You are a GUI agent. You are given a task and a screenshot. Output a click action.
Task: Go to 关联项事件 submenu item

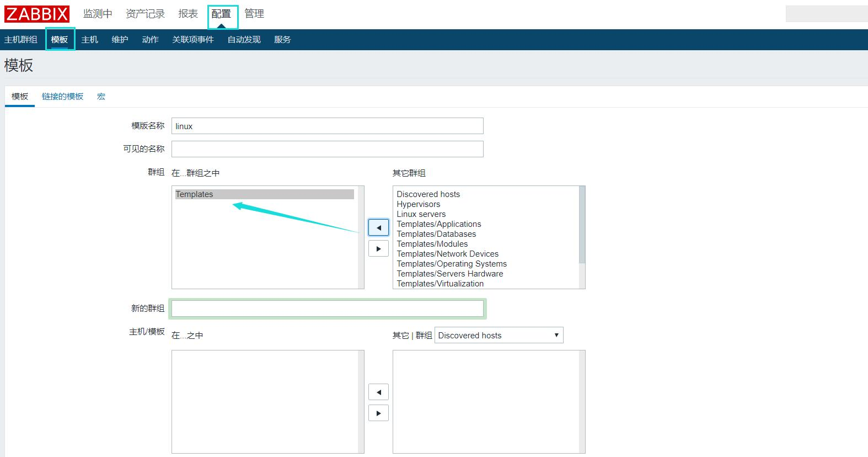193,40
